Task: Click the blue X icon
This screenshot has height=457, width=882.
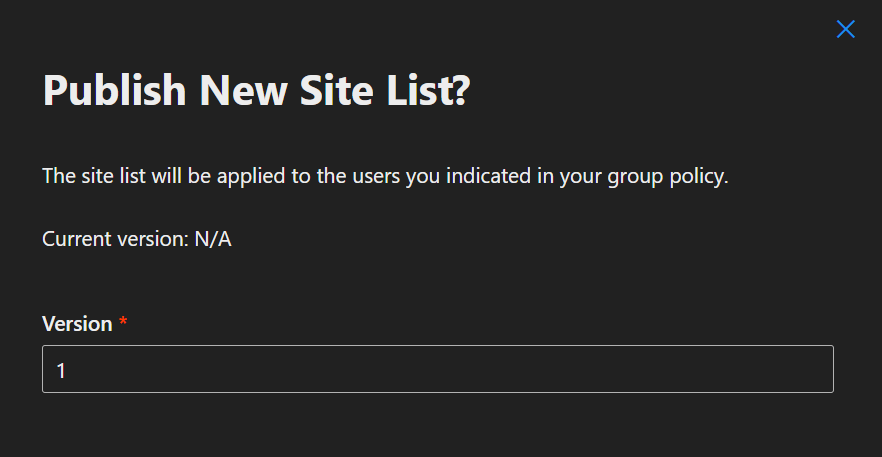Action: pyautogui.click(x=846, y=29)
